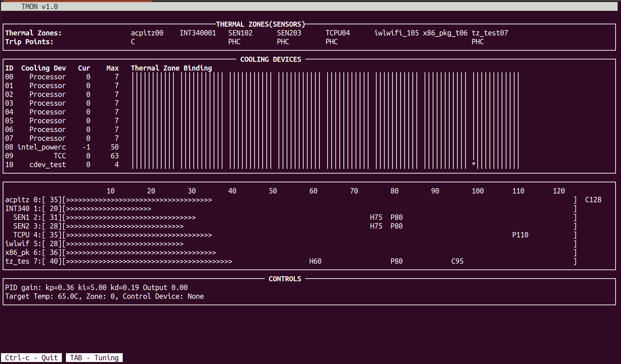Viewport: 621px width, 364px height.
Task: Click the kd=0.19 value
Action: (125, 288)
